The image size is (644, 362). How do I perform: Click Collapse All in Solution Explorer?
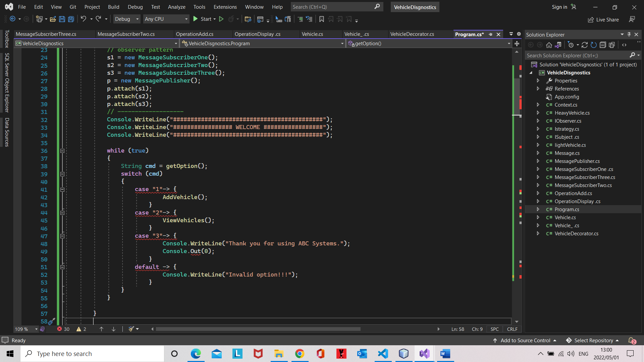point(603,45)
